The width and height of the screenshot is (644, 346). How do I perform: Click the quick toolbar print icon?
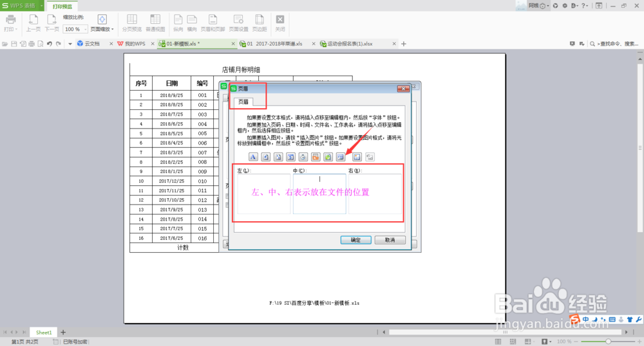pyautogui.click(x=32, y=44)
